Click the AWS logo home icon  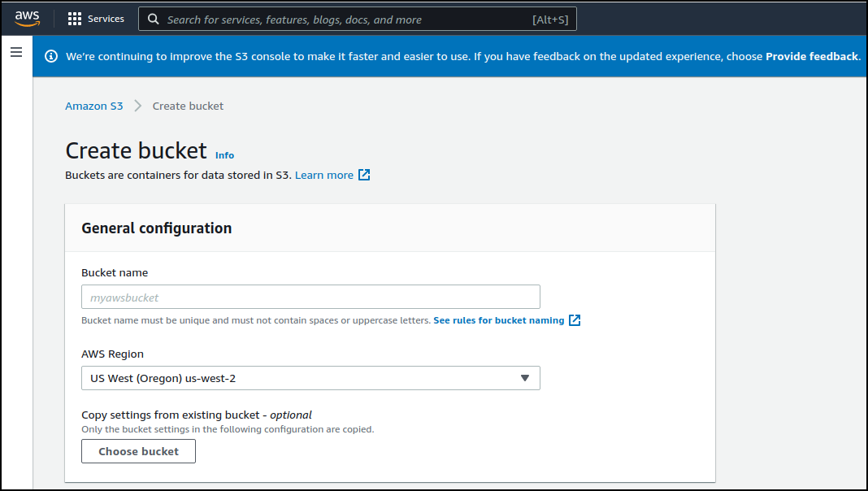click(x=27, y=19)
